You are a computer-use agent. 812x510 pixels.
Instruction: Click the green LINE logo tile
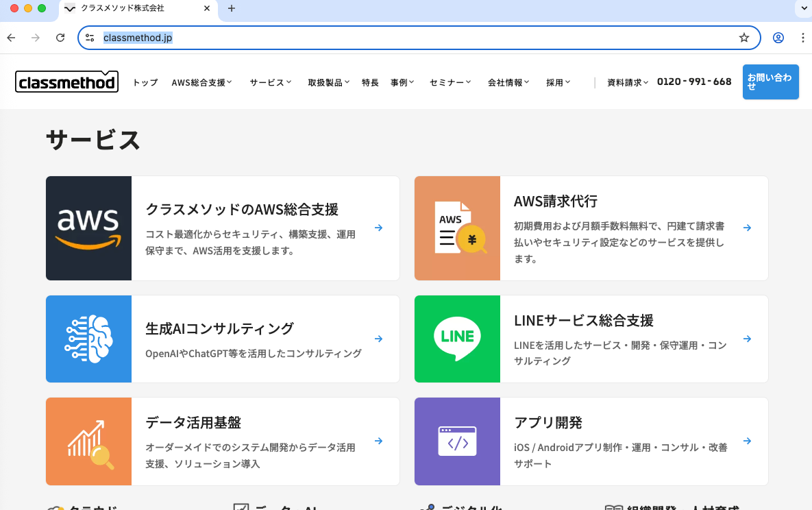coord(457,339)
